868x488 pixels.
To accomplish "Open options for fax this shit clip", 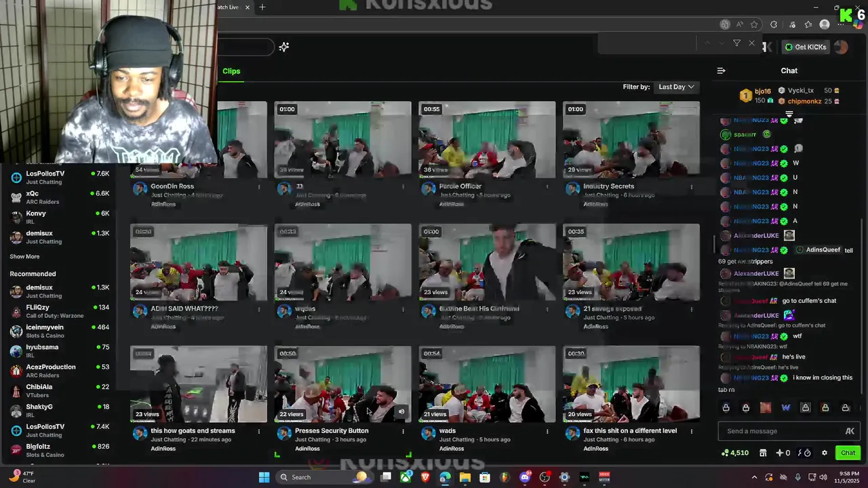I will coord(692,431).
